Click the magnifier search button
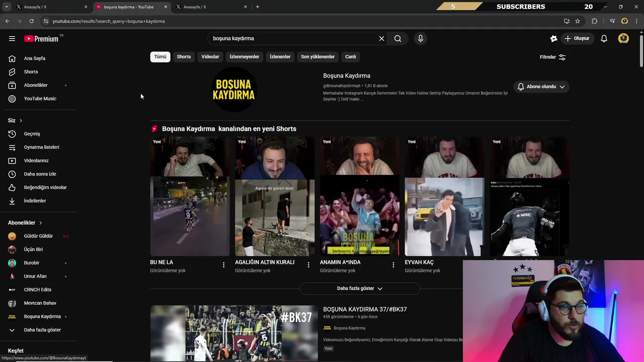The width and height of the screenshot is (644, 362). 397,38
